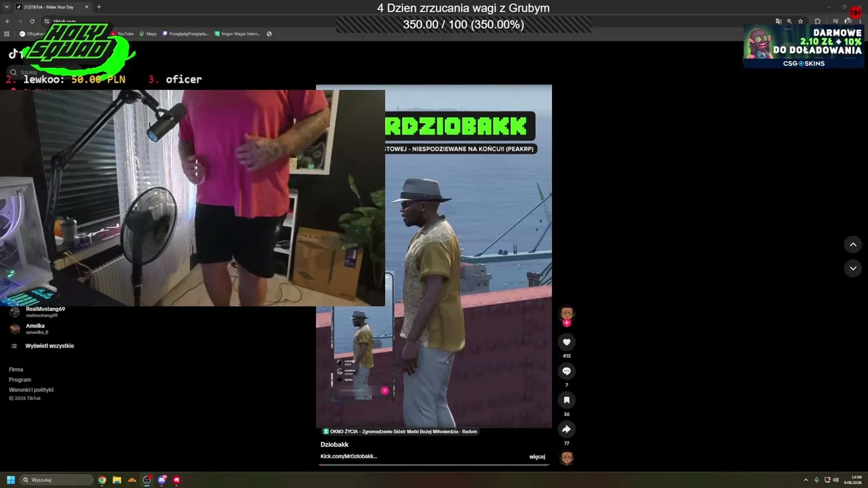Expand the caption with więcej
The height and width of the screenshot is (488, 868).
tap(537, 457)
